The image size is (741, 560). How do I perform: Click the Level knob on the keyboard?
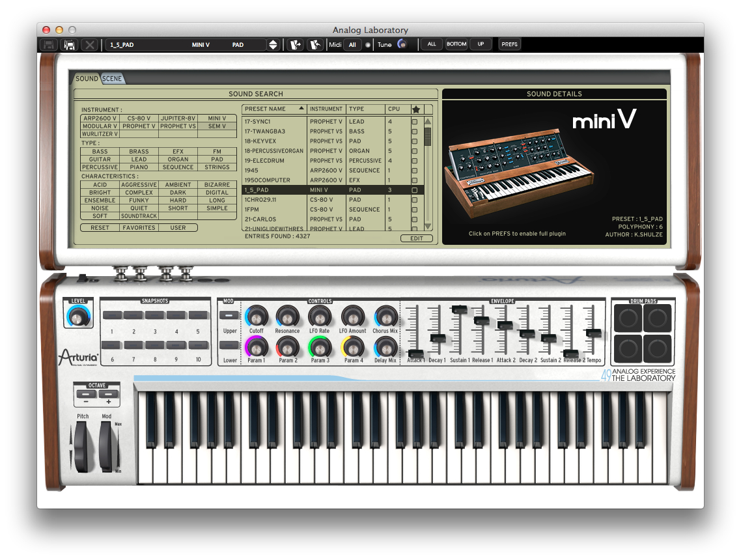coord(77,318)
